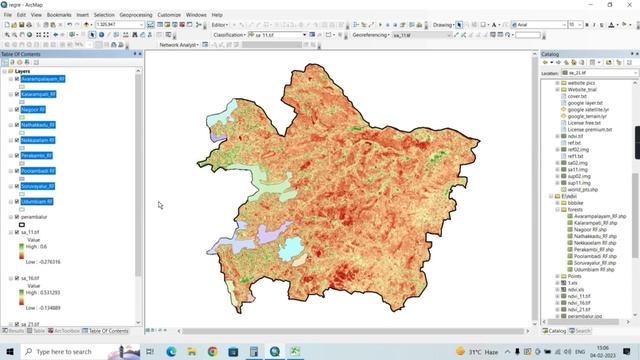Screen dimensions: 640x360
Task: Click the Save icon in Standard toolbar
Action: pyautogui.click(x=22, y=25)
